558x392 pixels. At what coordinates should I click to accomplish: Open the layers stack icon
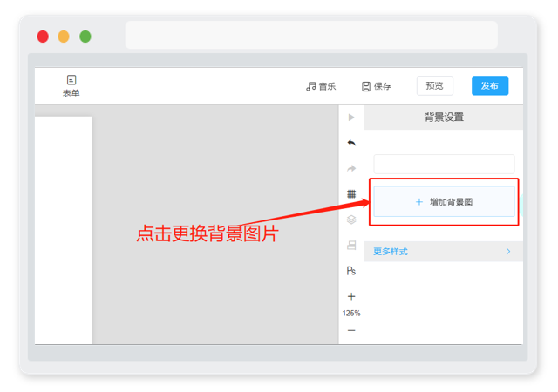coord(351,220)
